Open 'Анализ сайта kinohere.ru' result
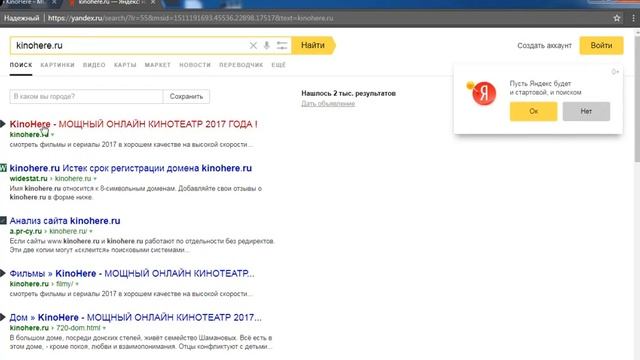Screen dimensions: 640x360 coord(65,221)
